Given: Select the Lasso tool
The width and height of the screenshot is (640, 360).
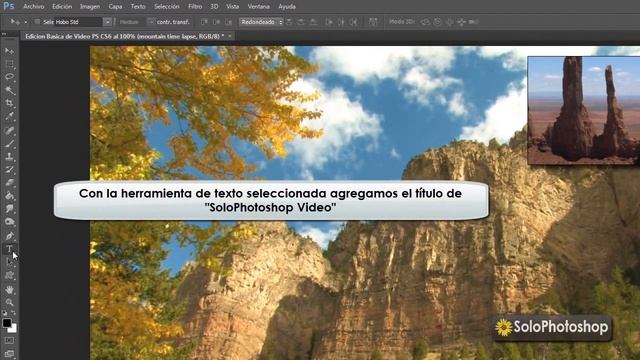Looking at the screenshot, I should coord(9,77).
